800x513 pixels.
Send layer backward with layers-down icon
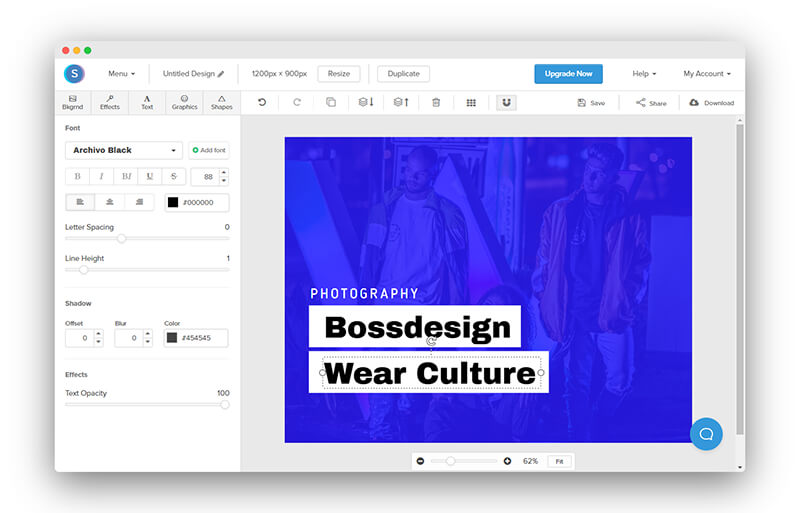coord(366,102)
